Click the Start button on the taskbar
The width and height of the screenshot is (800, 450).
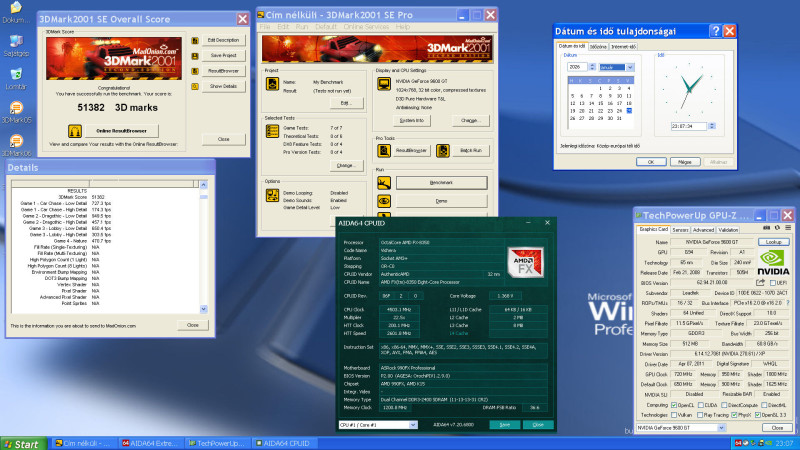[x=21, y=444]
